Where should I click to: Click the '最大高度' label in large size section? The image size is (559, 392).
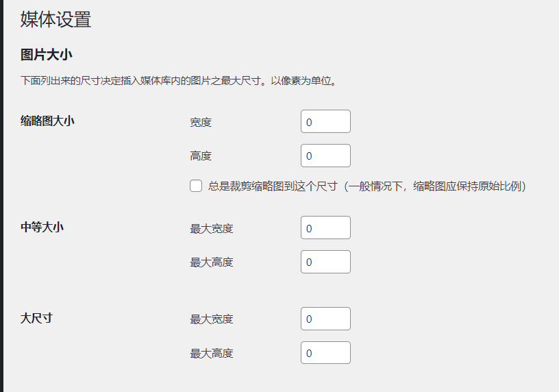click(212, 354)
